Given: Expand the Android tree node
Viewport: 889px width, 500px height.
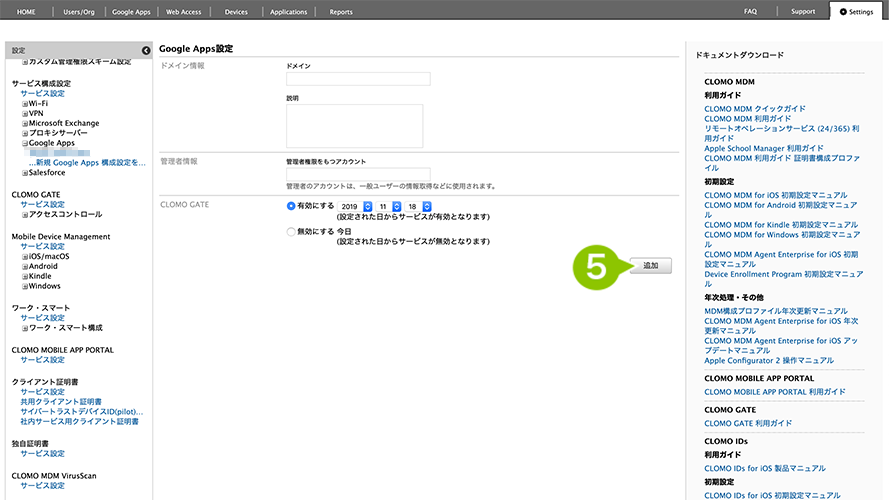Looking at the screenshot, I should pyautogui.click(x=25, y=266).
